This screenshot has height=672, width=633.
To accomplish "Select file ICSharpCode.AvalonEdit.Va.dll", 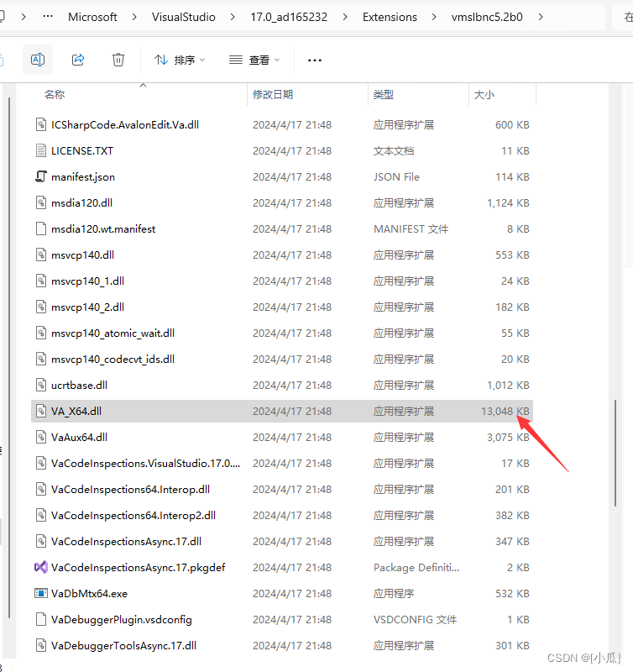I will 282,124.
